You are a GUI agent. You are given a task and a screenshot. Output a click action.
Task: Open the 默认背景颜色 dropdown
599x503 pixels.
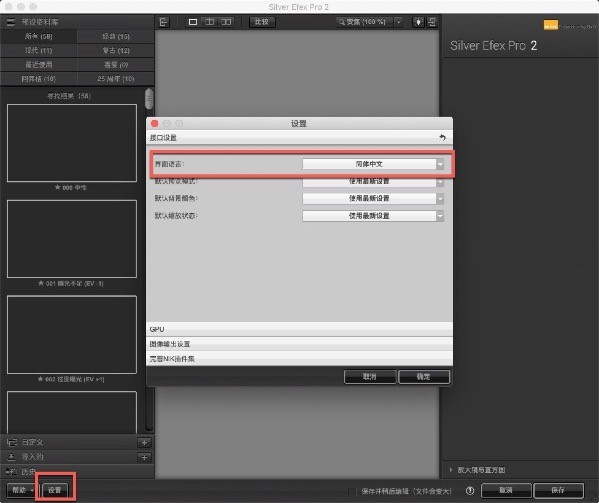click(373, 198)
